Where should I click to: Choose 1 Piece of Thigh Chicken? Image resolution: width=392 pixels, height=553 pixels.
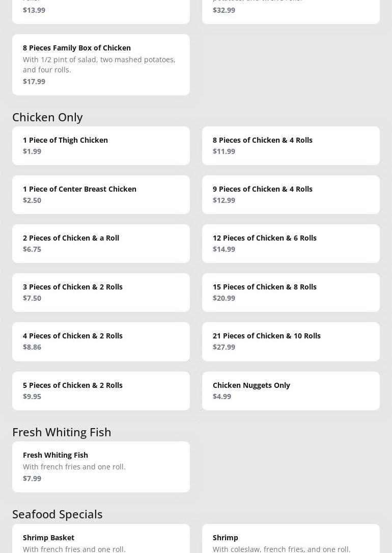pos(101,145)
